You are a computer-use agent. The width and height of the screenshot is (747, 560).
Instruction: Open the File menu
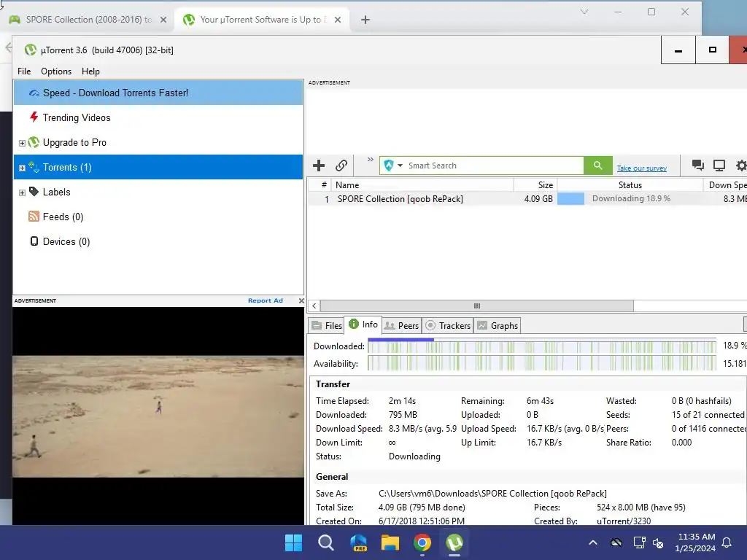[x=24, y=71]
